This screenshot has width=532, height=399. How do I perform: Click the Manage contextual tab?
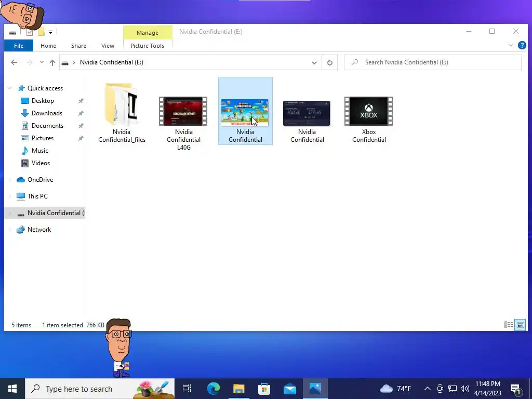[x=147, y=33]
